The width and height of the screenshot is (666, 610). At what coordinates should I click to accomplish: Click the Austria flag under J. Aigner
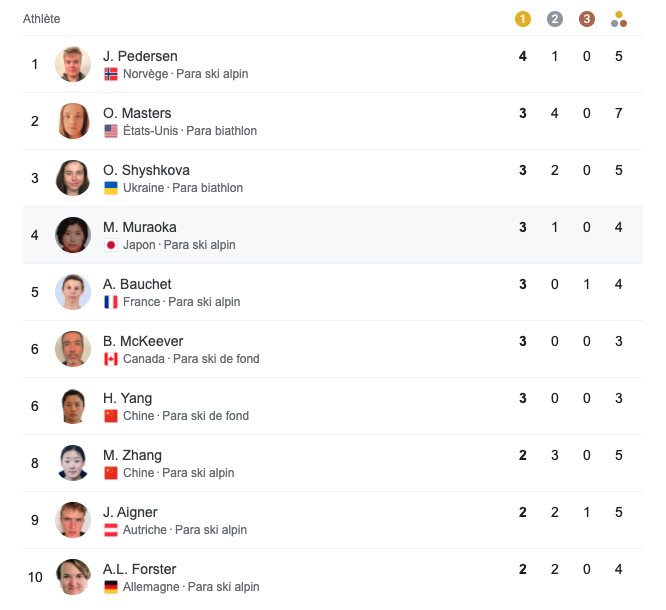pos(111,530)
